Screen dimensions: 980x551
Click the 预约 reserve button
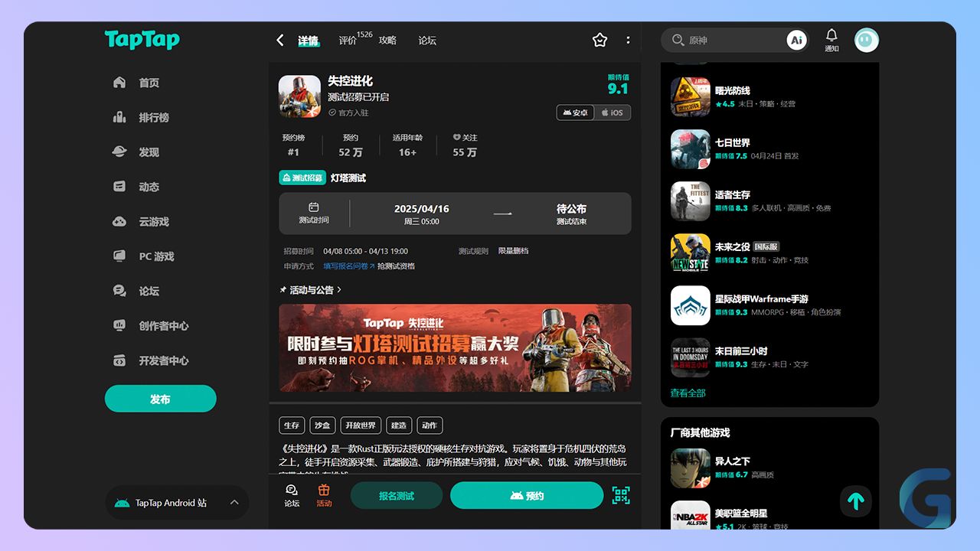click(527, 495)
